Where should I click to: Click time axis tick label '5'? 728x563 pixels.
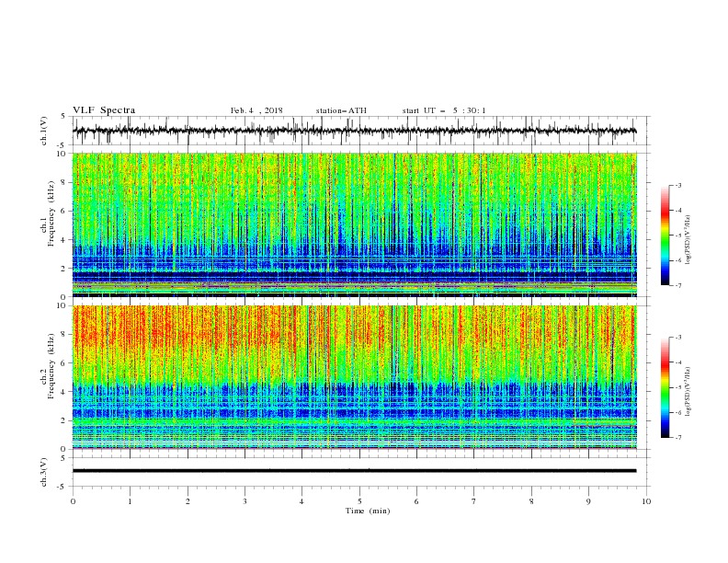[x=359, y=501]
